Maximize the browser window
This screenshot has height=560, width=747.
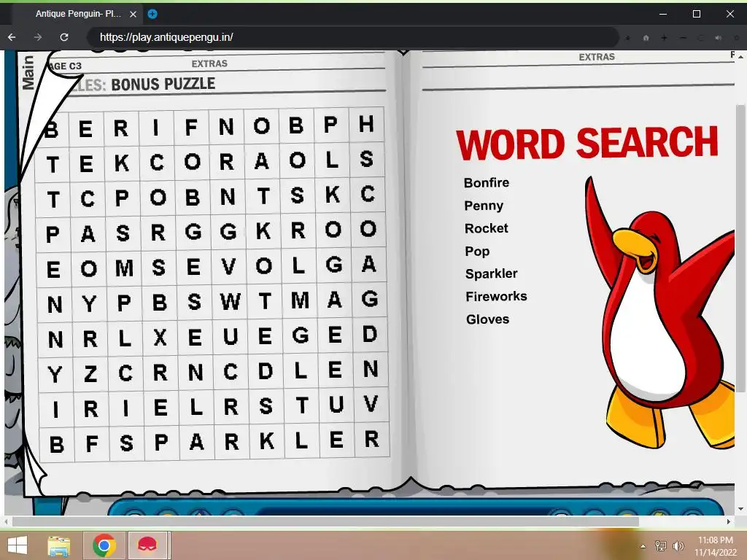coord(697,14)
